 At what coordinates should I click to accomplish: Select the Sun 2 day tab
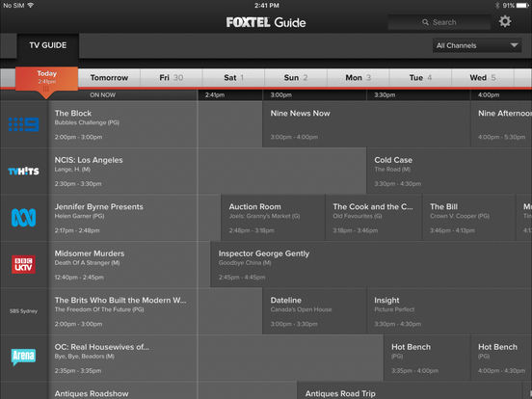(x=296, y=78)
